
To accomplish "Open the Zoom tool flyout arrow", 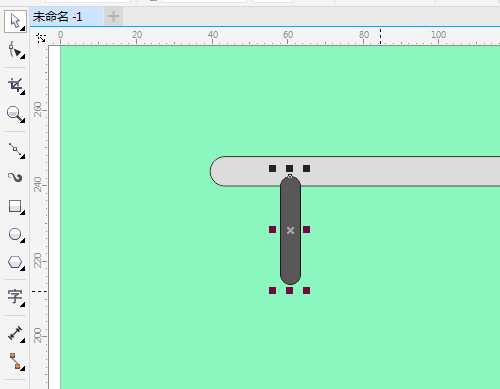I will 22,120.
